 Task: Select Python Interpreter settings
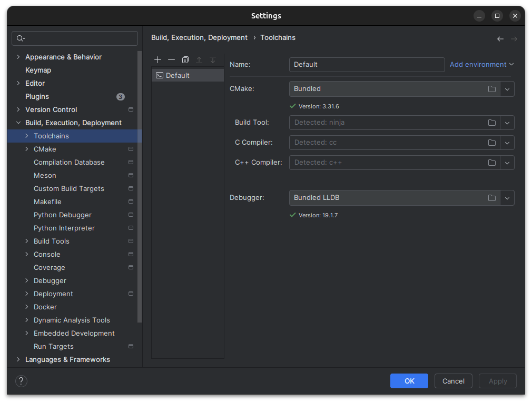(64, 228)
